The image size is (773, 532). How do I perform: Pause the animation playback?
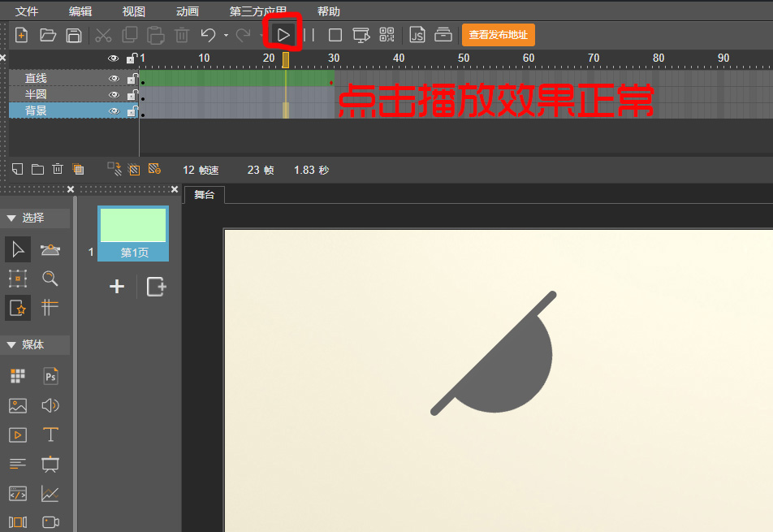[x=309, y=35]
